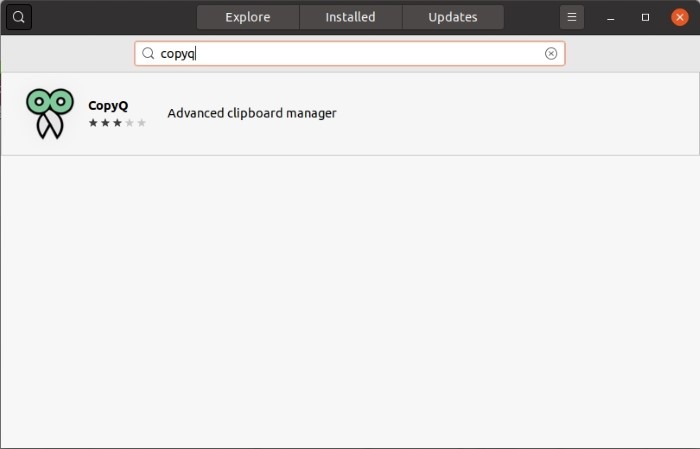Open the CopyQ result by its title
This screenshot has height=449, width=700.
pos(108,106)
